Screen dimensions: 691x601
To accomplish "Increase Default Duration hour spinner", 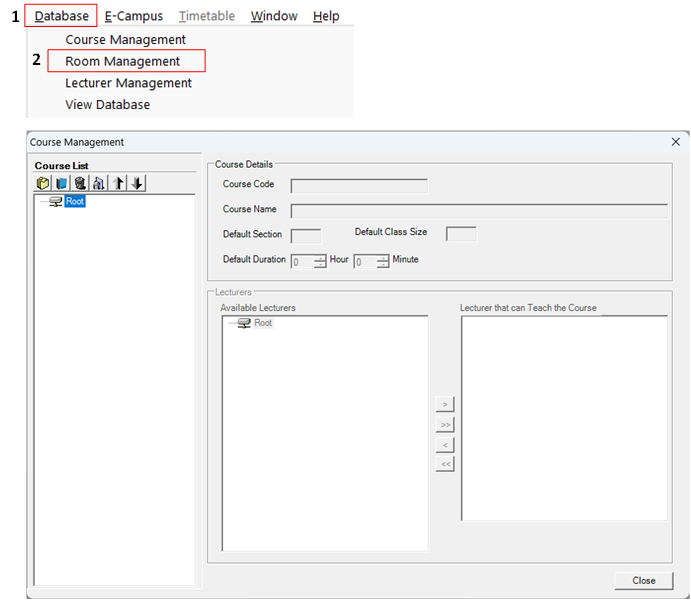I will point(320,258).
